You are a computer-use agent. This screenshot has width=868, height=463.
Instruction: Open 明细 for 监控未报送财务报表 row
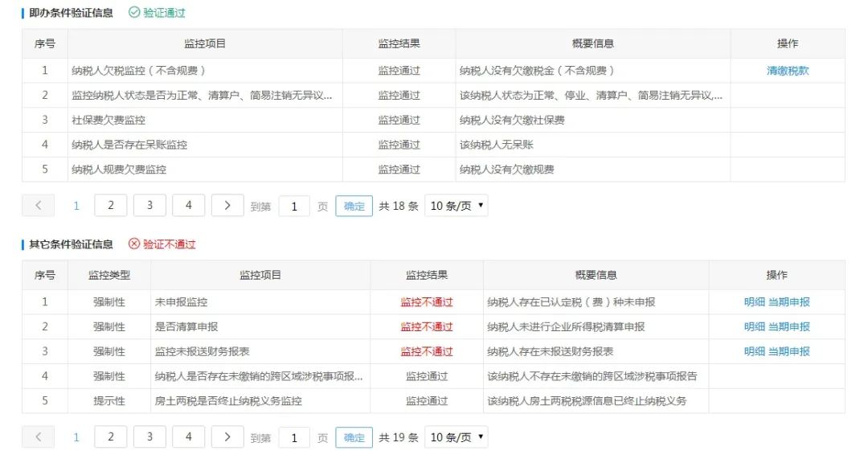pyautogui.click(x=754, y=352)
